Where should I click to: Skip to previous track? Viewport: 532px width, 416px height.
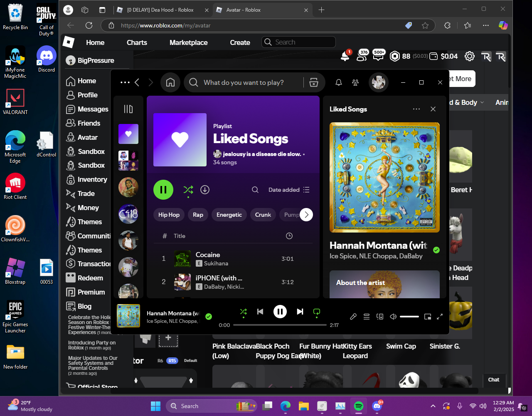tap(260, 312)
